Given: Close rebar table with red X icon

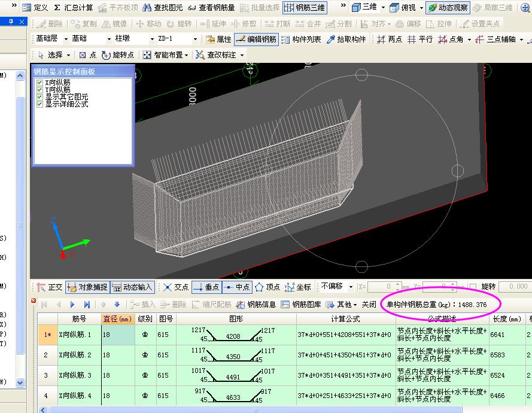Looking at the screenshot, I should coord(34,300).
